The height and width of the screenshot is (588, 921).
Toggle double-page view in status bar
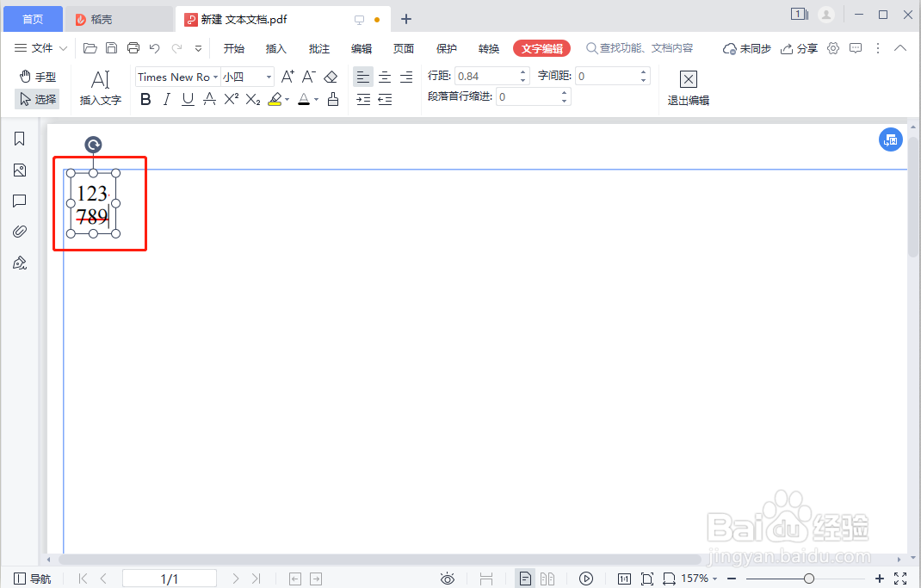(547, 579)
